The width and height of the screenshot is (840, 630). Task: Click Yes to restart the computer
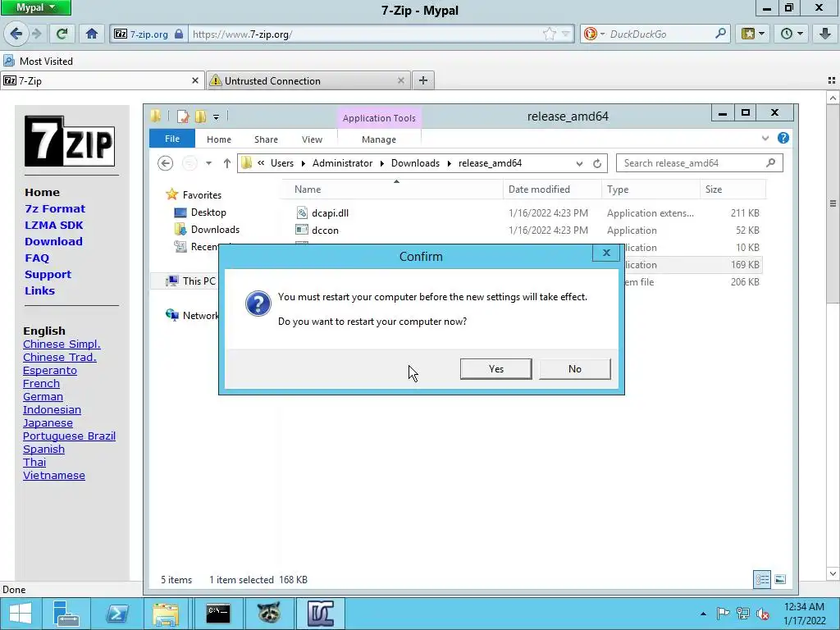(x=496, y=369)
